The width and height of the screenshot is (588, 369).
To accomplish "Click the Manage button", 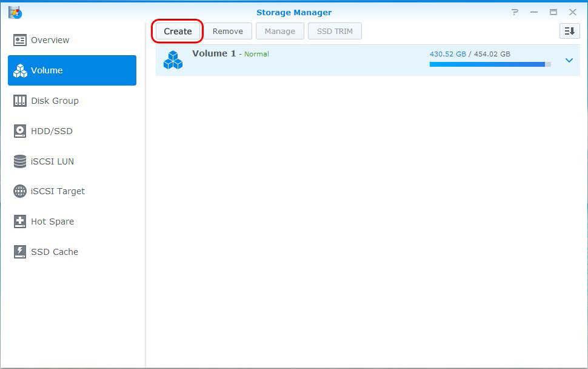I will click(x=279, y=31).
